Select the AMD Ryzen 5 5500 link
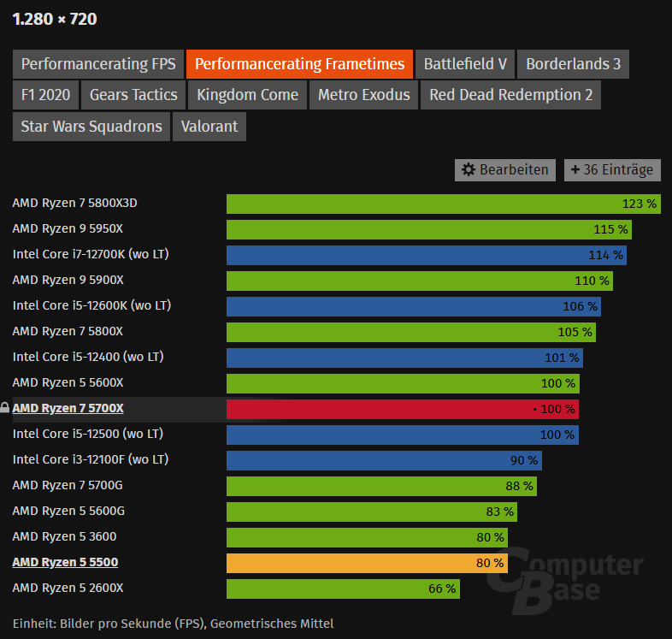 pyautogui.click(x=65, y=562)
